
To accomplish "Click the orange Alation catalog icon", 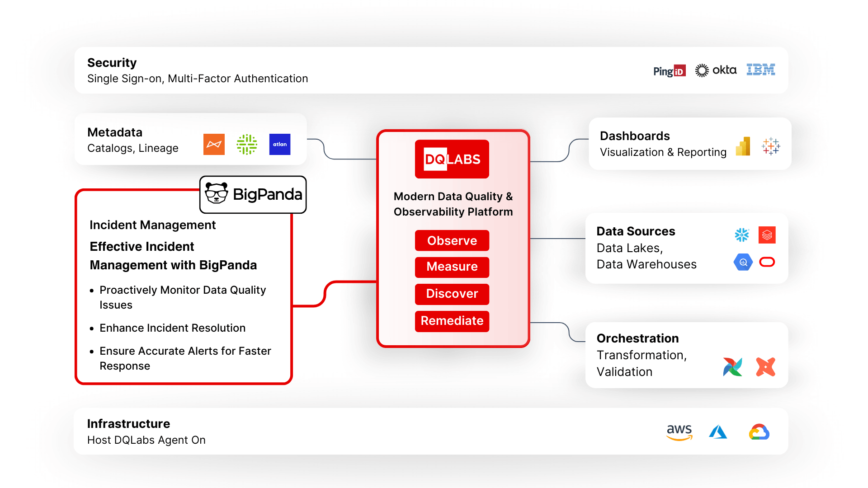I will click(214, 144).
